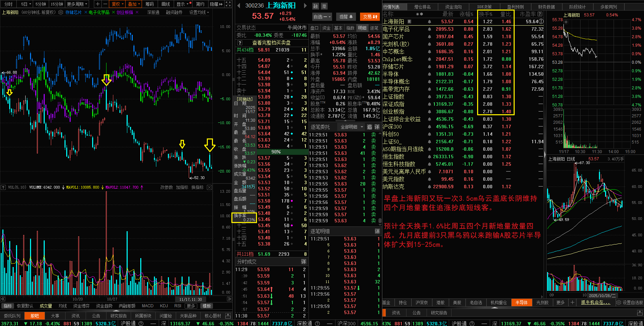Switch to 15分钟 period tab
This screenshot has width=644, height=326.
point(57,4)
